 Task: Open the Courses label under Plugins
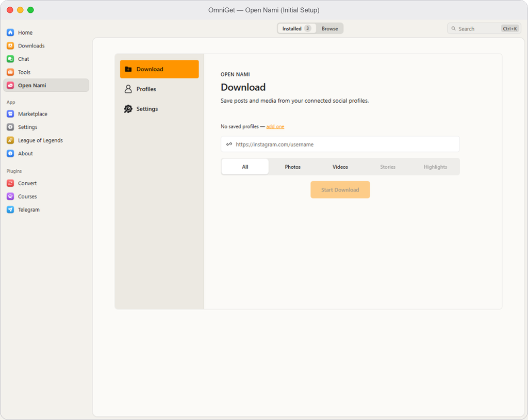pyautogui.click(x=27, y=196)
